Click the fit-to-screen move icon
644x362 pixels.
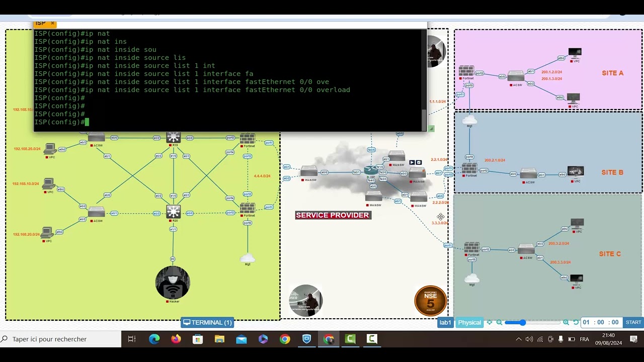click(x=490, y=322)
